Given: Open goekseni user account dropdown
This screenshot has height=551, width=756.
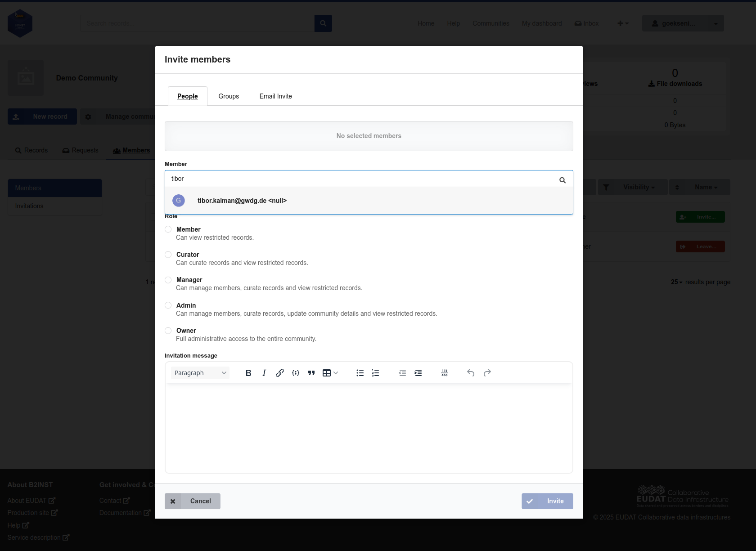Looking at the screenshot, I should coord(683,23).
